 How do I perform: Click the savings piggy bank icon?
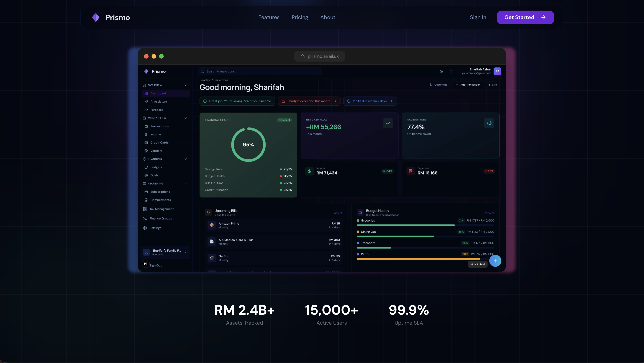coord(489,123)
